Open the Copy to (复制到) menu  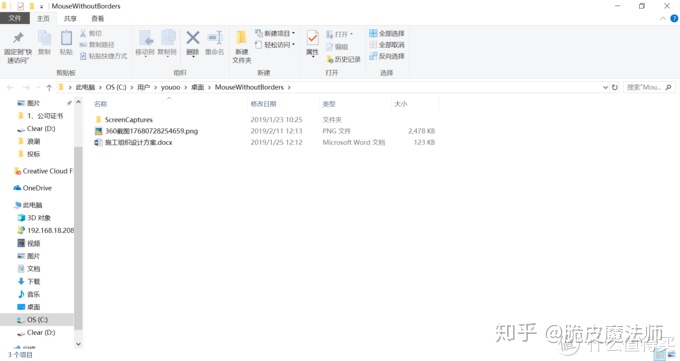[x=167, y=43]
